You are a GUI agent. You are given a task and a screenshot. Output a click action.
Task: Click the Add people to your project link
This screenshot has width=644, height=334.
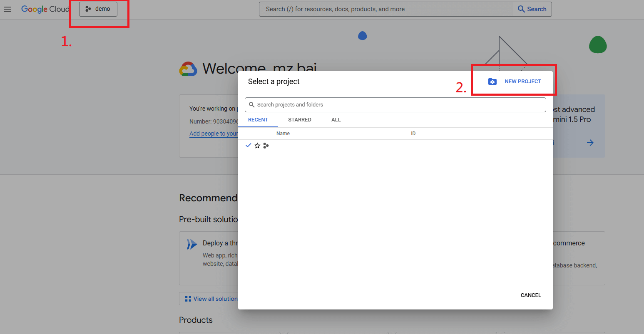tap(214, 134)
